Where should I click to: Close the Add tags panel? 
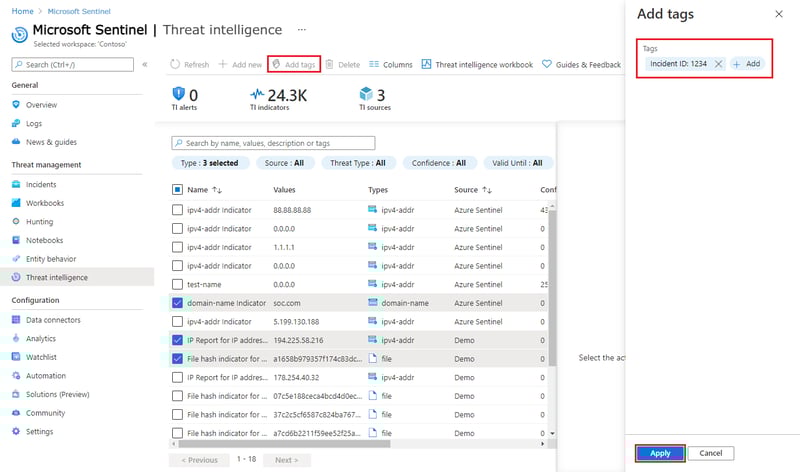coord(779,14)
